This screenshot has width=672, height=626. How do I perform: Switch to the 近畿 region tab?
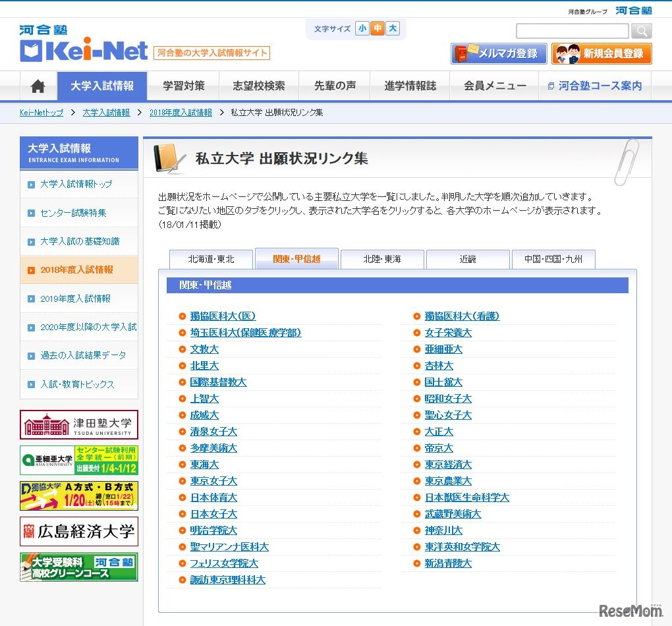468,259
